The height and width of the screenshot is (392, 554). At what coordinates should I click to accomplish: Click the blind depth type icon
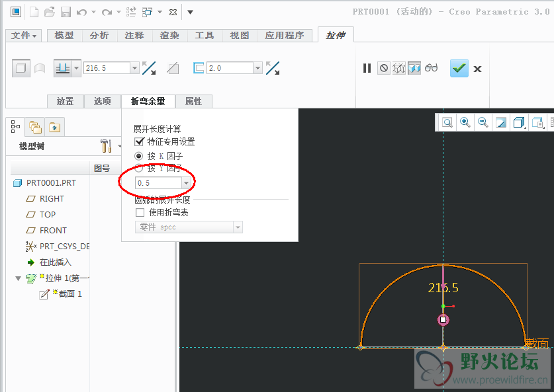point(63,68)
